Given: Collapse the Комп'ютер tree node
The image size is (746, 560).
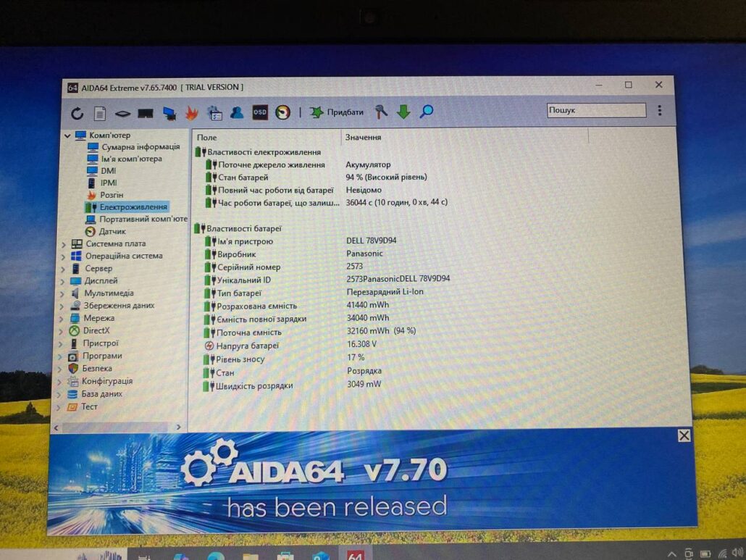Looking at the screenshot, I should (x=67, y=135).
